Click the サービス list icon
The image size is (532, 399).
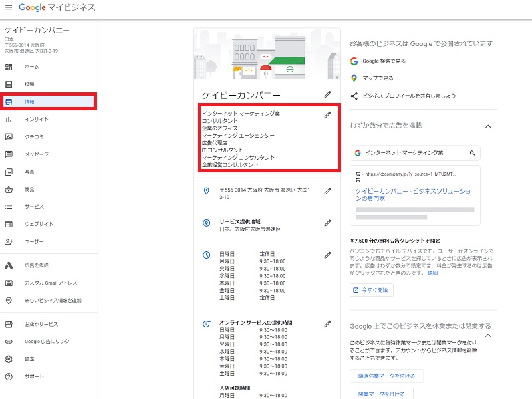[x=9, y=207]
